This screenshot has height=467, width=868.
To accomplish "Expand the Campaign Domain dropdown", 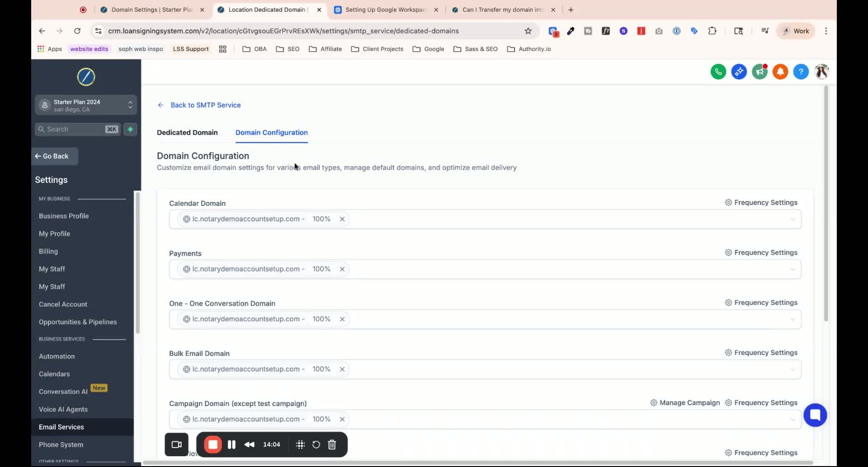I will pyautogui.click(x=793, y=420).
